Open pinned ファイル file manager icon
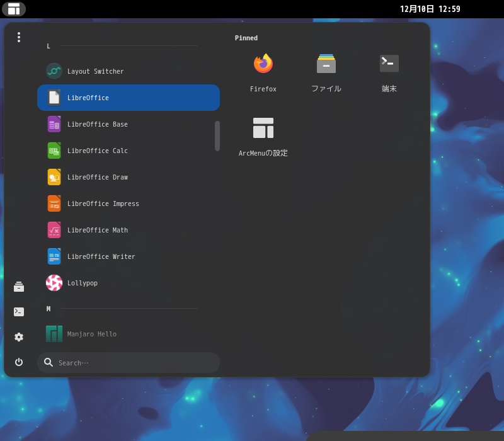 point(326,64)
